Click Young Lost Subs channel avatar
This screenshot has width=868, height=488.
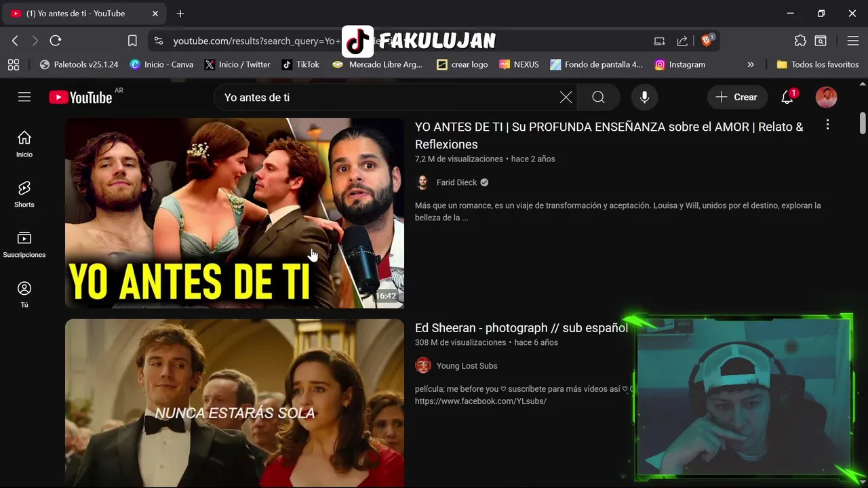tap(423, 365)
